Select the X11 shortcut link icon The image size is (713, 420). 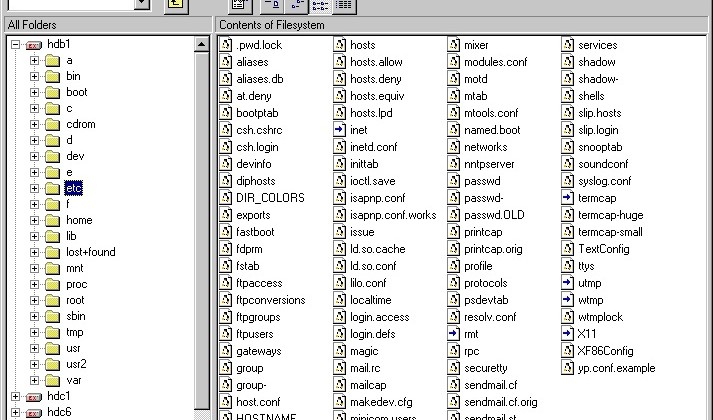(x=568, y=333)
